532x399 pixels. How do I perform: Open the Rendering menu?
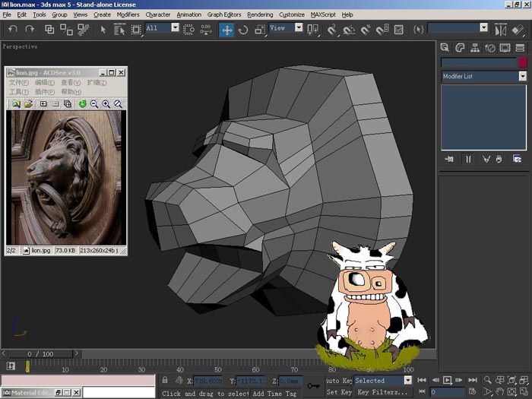click(x=260, y=14)
